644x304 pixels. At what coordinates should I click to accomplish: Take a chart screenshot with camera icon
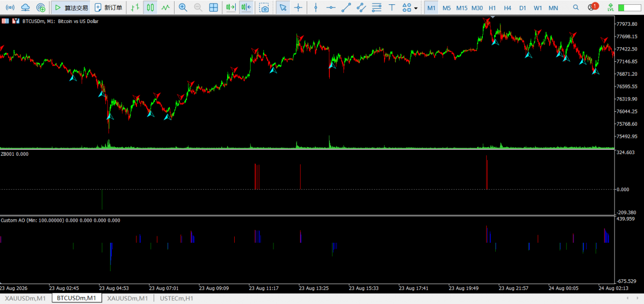pos(264,8)
